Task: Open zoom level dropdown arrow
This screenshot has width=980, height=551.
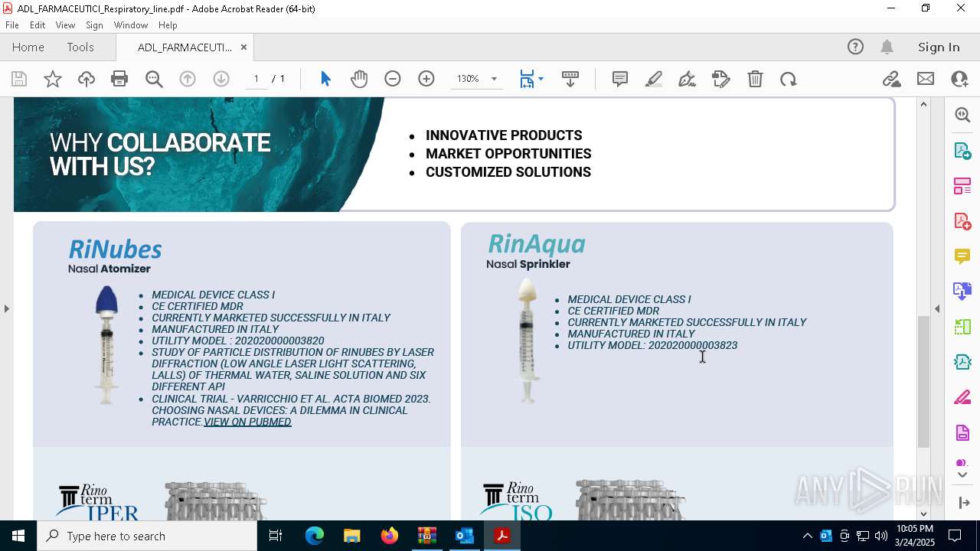Action: [494, 79]
